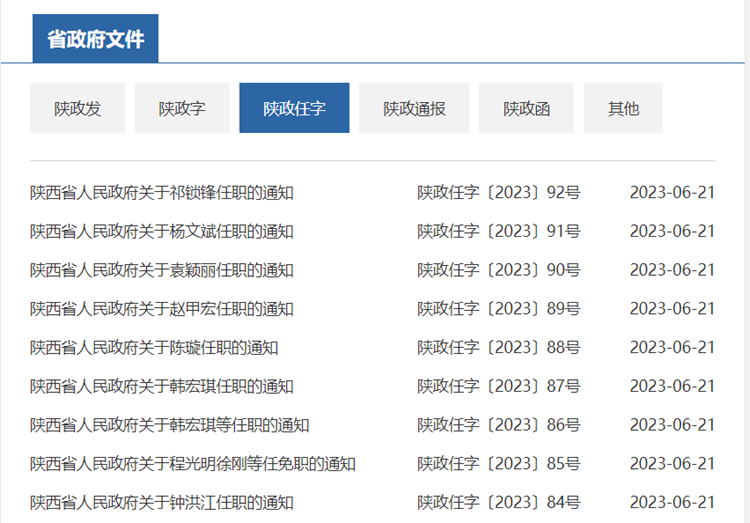Viewport: 750px width, 523px height.
Task: Open the notice about 韩宏琪等任职
Action: coord(170,425)
